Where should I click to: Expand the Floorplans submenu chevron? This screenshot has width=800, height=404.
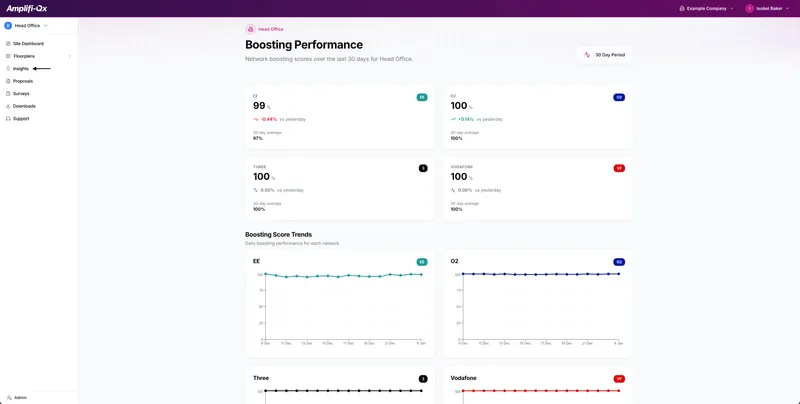click(x=69, y=56)
